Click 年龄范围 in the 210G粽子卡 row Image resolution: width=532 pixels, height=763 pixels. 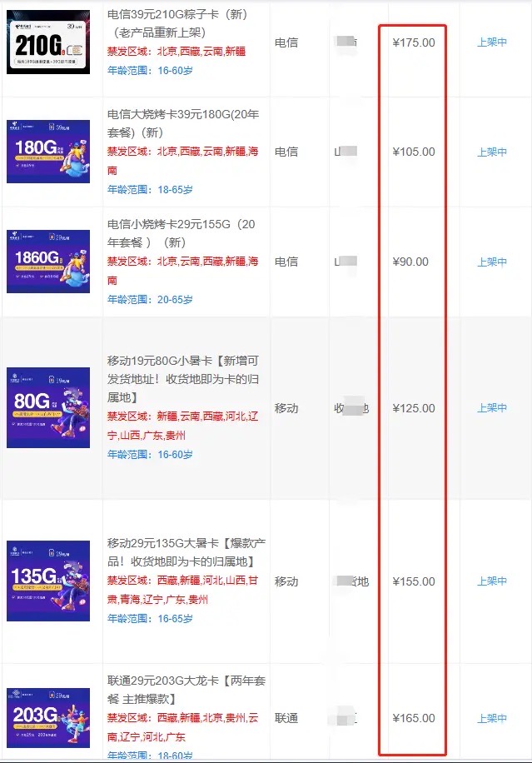(150, 71)
